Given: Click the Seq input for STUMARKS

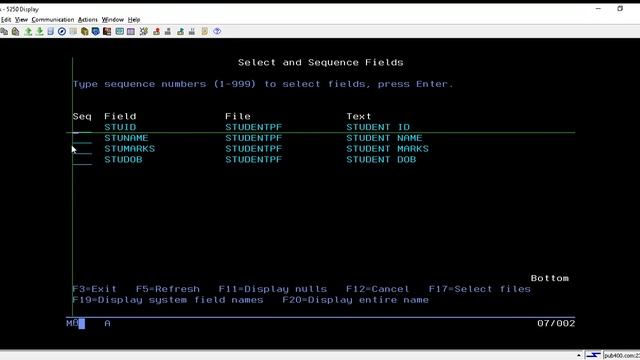Looking at the screenshot, I should click(x=82, y=149).
